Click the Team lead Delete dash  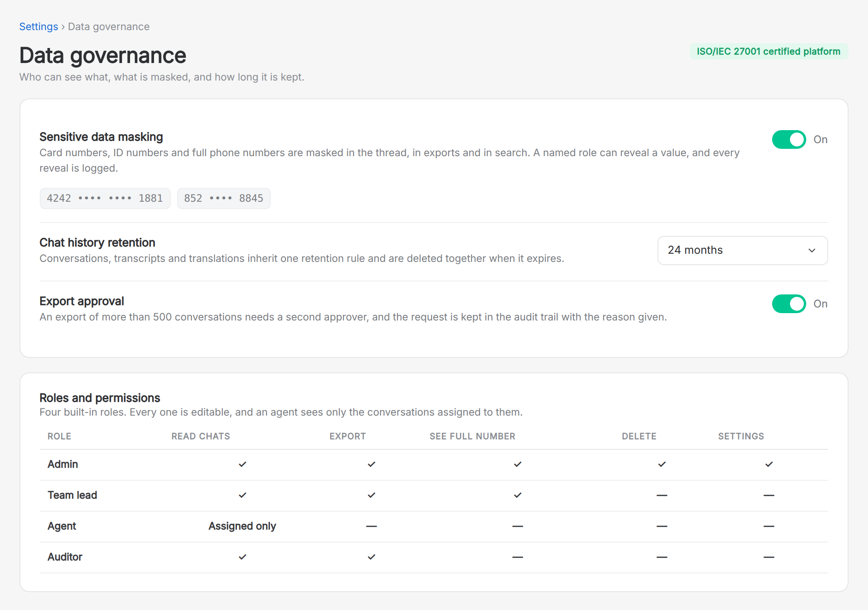662,495
